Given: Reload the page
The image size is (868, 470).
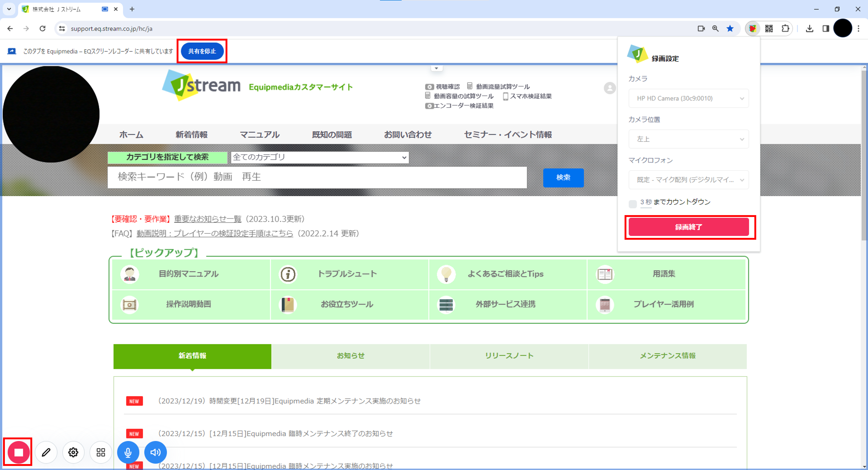Looking at the screenshot, I should pyautogui.click(x=42, y=29).
